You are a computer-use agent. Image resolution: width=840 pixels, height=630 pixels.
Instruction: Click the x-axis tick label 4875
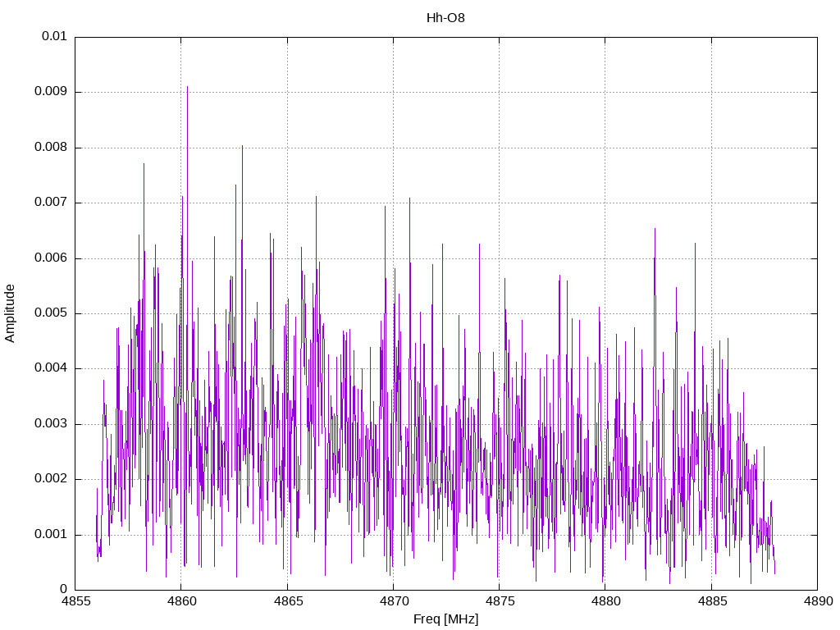point(500,601)
